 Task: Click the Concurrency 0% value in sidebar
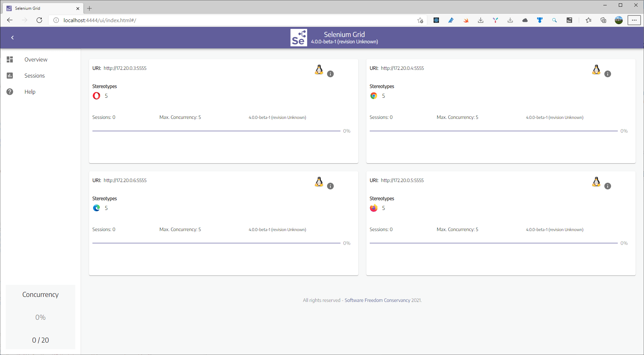click(40, 317)
